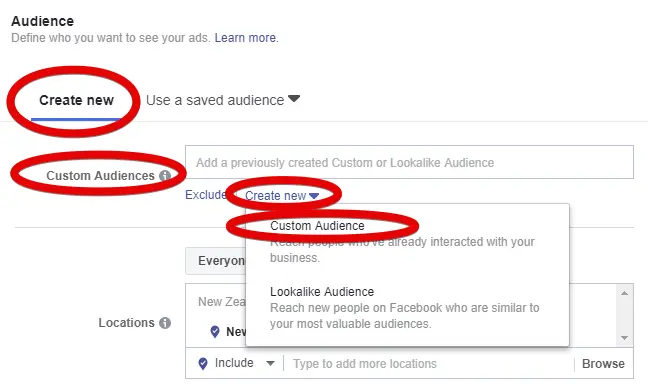
Task: Open the Everyone dropdown in locations
Action: pyautogui.click(x=215, y=261)
